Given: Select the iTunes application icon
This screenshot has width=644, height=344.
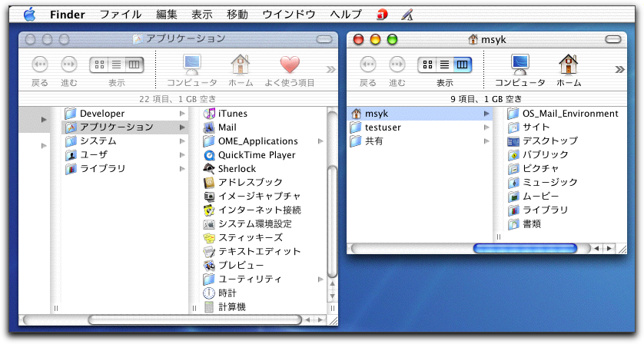Looking at the screenshot, I should click(x=209, y=114).
